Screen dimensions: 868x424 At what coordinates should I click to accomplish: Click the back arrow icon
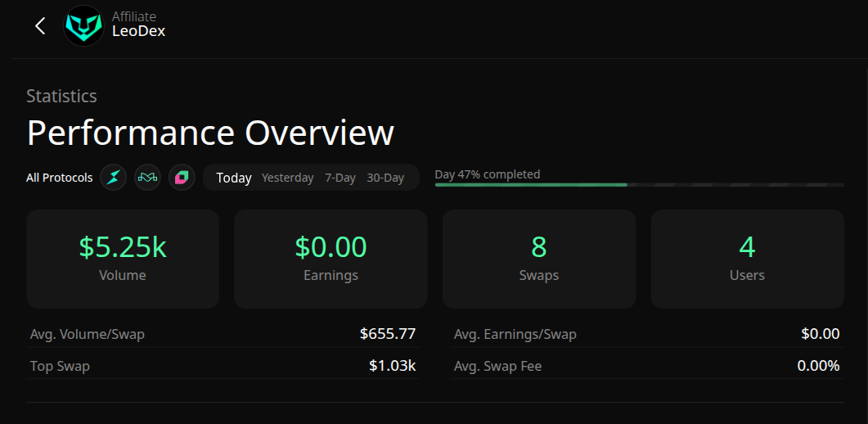pyautogui.click(x=40, y=26)
